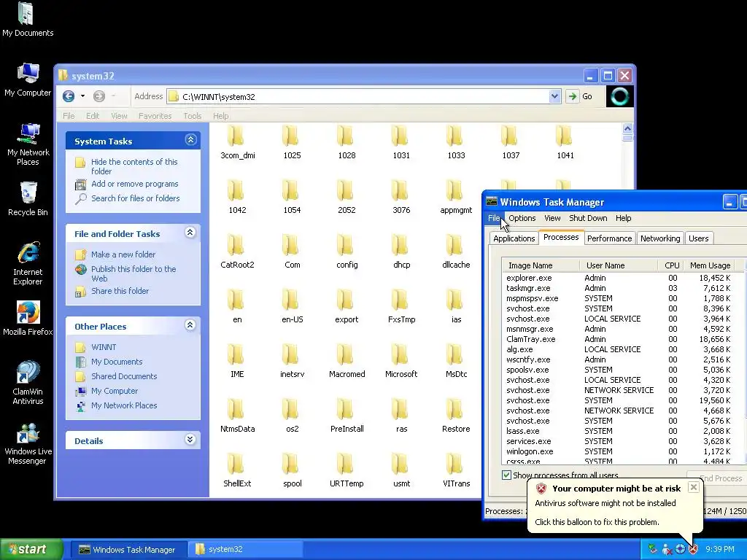Open the Back button history dropdown
This screenshot has width=747, height=560.
83,97
